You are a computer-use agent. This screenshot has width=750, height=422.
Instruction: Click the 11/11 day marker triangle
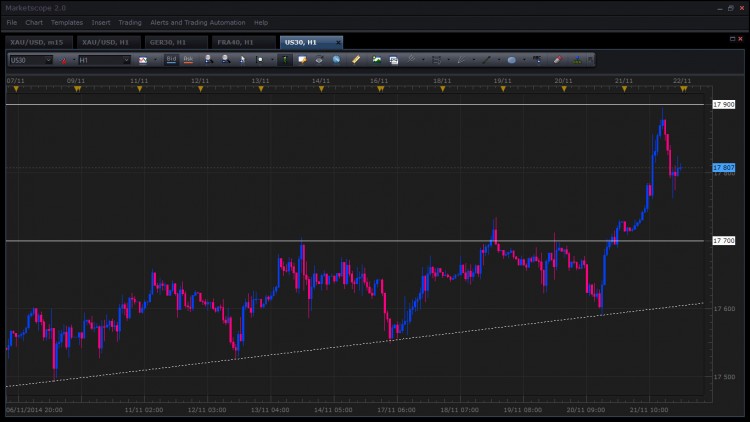tap(139, 89)
